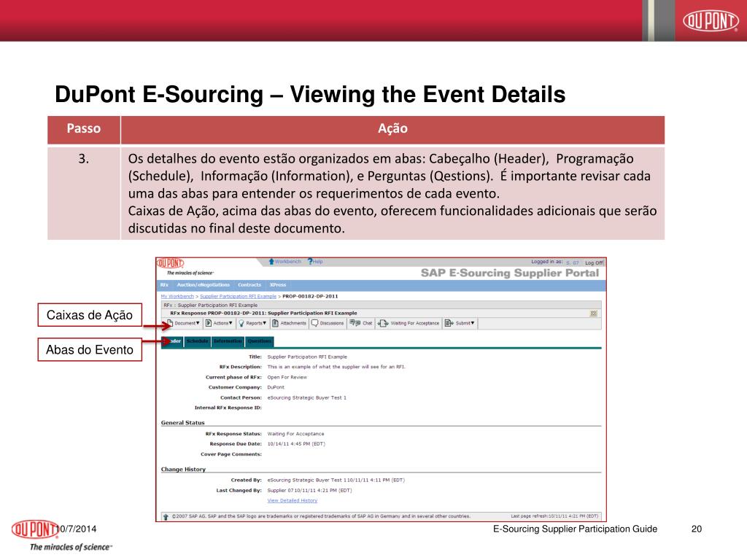The image size is (747, 560).
Task: Go to My Workbench breadcrumb link
Action: (177, 296)
